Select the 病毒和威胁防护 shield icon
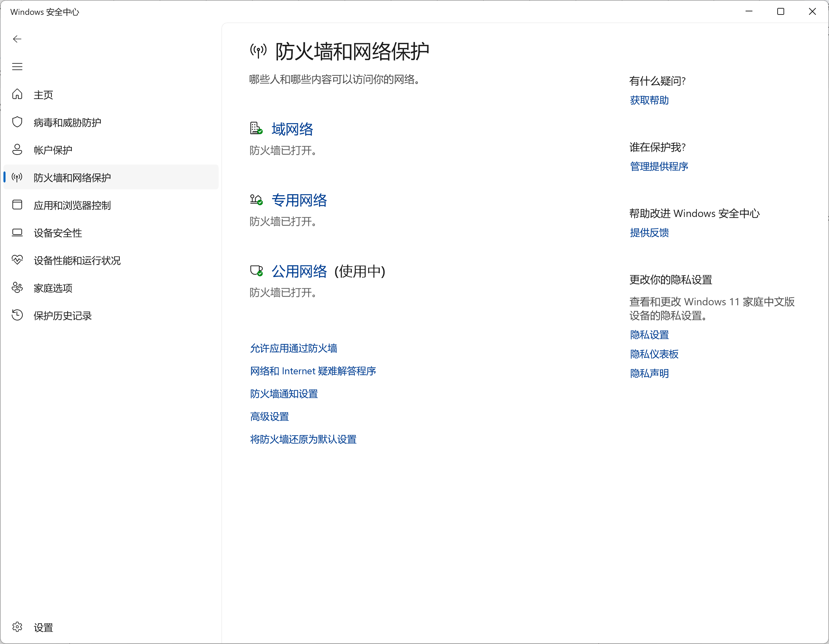The width and height of the screenshot is (829, 644). [x=17, y=122]
